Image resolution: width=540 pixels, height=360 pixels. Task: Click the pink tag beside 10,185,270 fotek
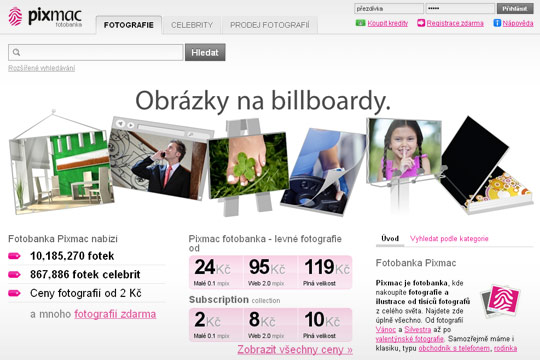(x=14, y=256)
